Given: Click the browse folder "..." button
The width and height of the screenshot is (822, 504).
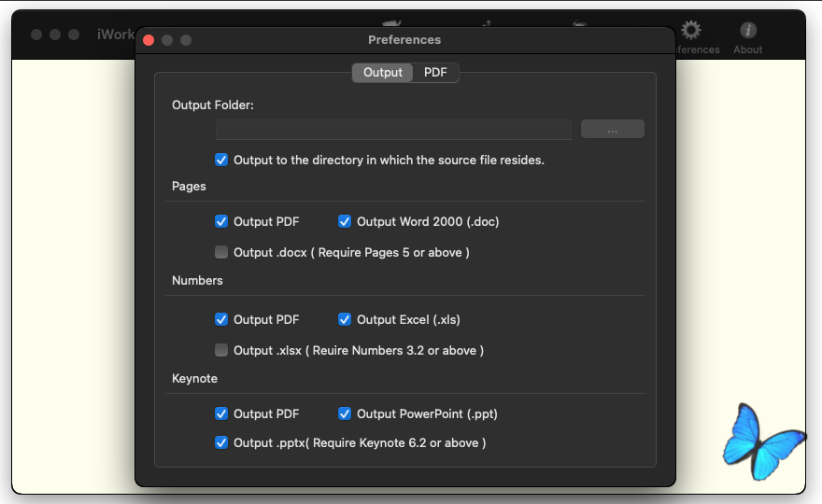Looking at the screenshot, I should (x=613, y=129).
